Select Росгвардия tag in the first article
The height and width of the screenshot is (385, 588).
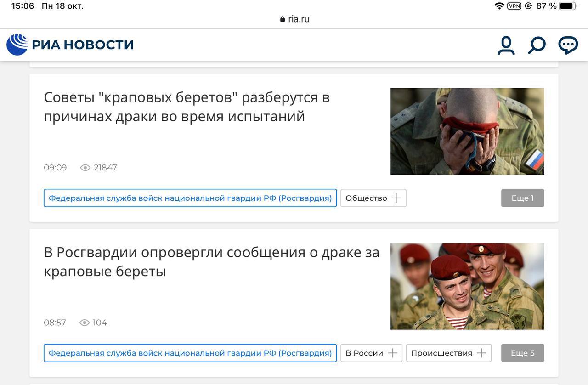pyautogui.click(x=190, y=198)
